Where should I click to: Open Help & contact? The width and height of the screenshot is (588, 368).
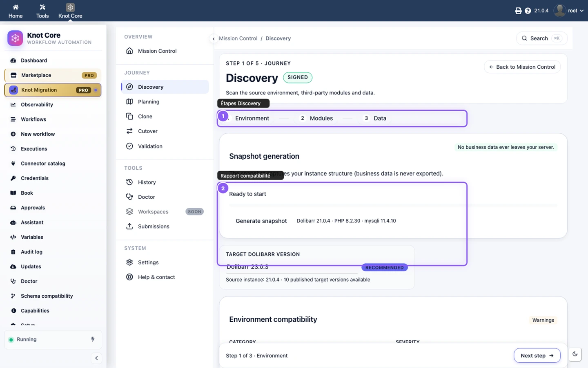[x=165, y=277]
